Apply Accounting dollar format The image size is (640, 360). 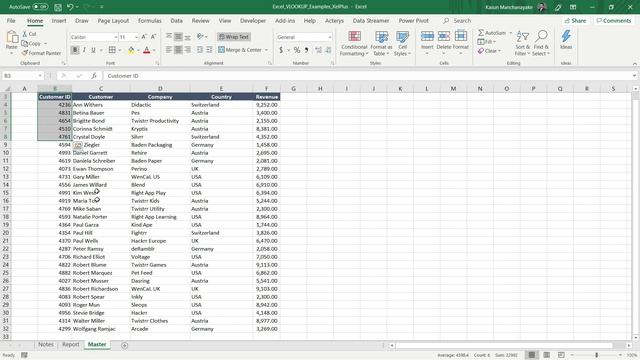point(281,50)
